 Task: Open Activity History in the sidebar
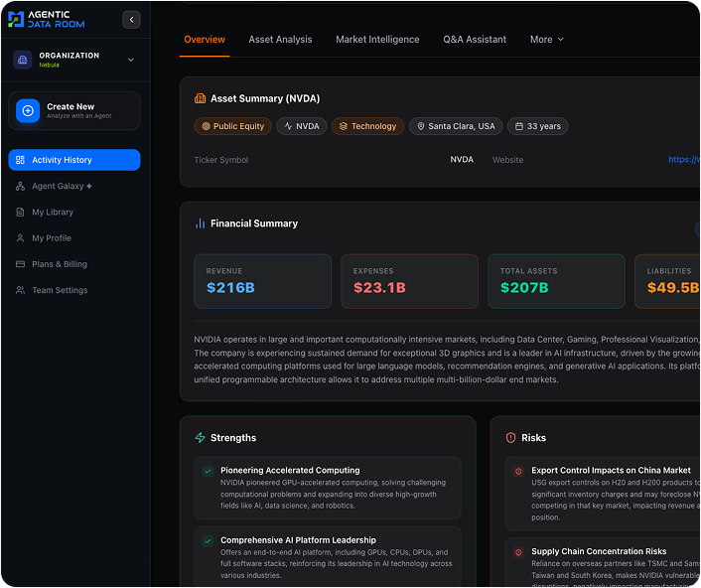74,160
